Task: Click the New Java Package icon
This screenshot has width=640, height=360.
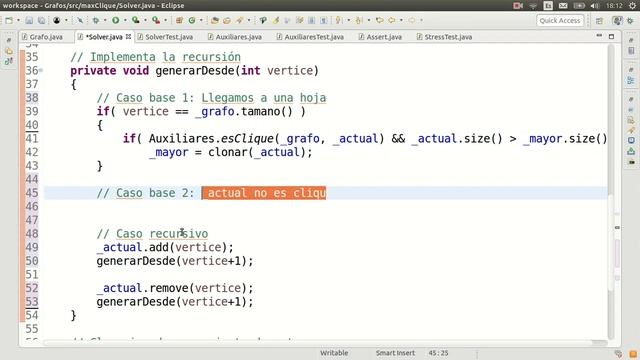Action: [x=179, y=20]
